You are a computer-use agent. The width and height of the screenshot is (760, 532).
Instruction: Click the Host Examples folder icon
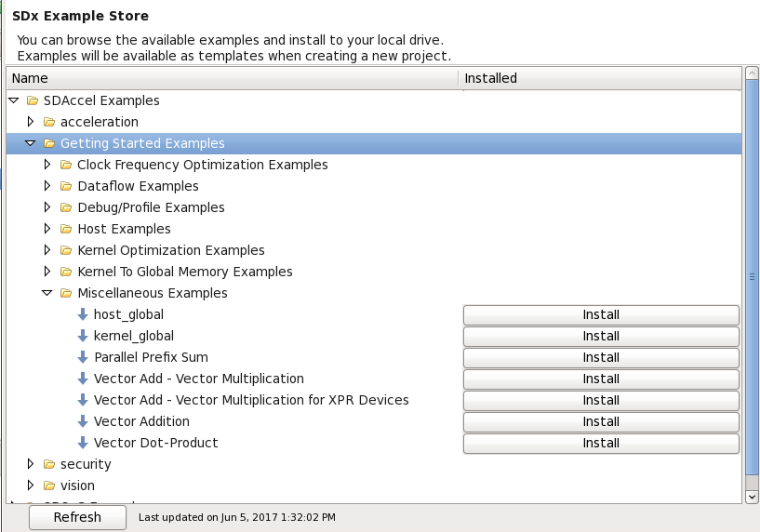tap(66, 229)
